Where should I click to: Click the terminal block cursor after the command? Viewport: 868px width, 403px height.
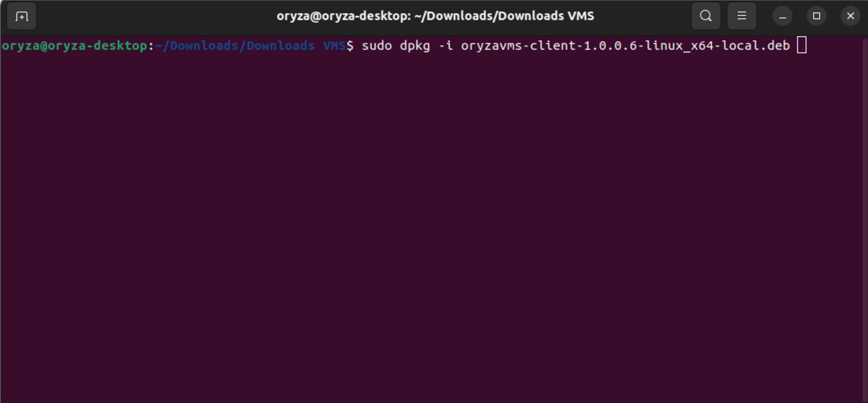tap(802, 45)
